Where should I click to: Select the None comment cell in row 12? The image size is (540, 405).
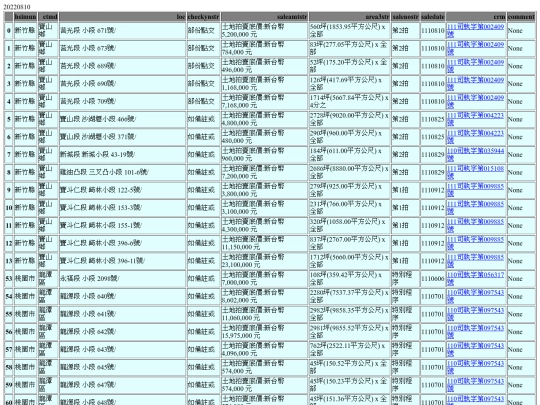[x=521, y=243]
